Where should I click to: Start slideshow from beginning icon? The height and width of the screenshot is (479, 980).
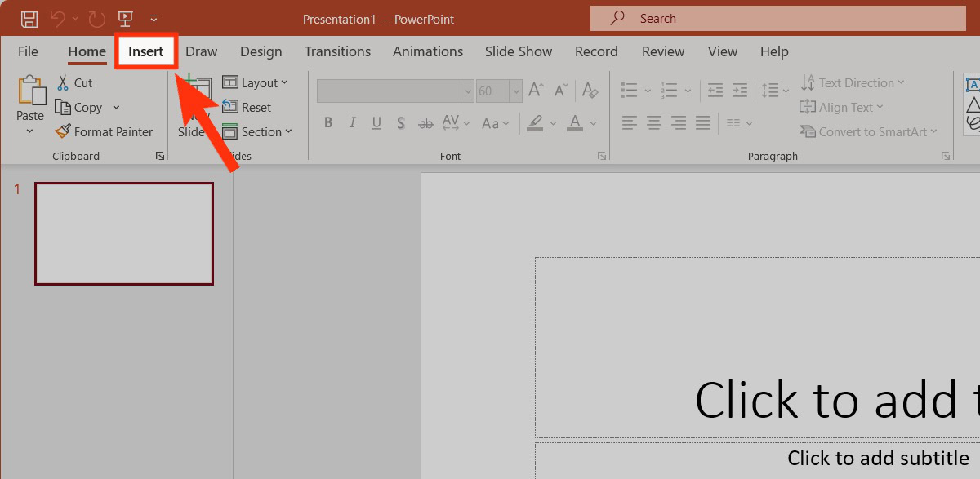[x=125, y=19]
